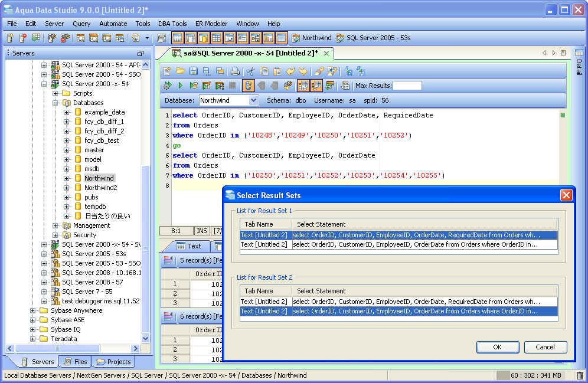This screenshot has width=588, height=383.
Task: Click the gear Execute-all icon
Action: pos(167,86)
